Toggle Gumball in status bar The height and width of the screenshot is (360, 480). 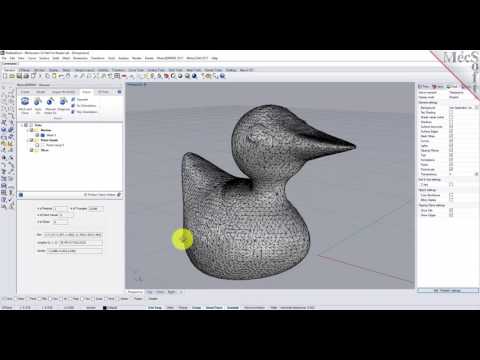click(233, 307)
